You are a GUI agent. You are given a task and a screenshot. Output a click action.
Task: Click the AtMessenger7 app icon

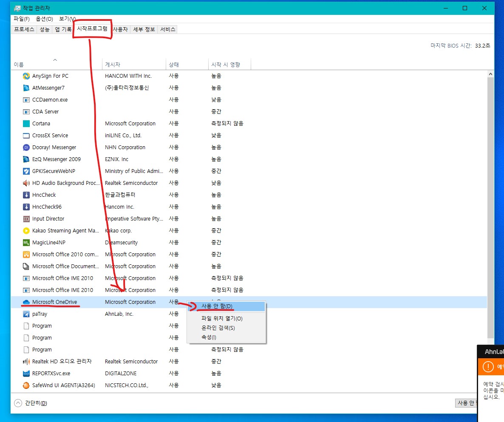point(26,88)
